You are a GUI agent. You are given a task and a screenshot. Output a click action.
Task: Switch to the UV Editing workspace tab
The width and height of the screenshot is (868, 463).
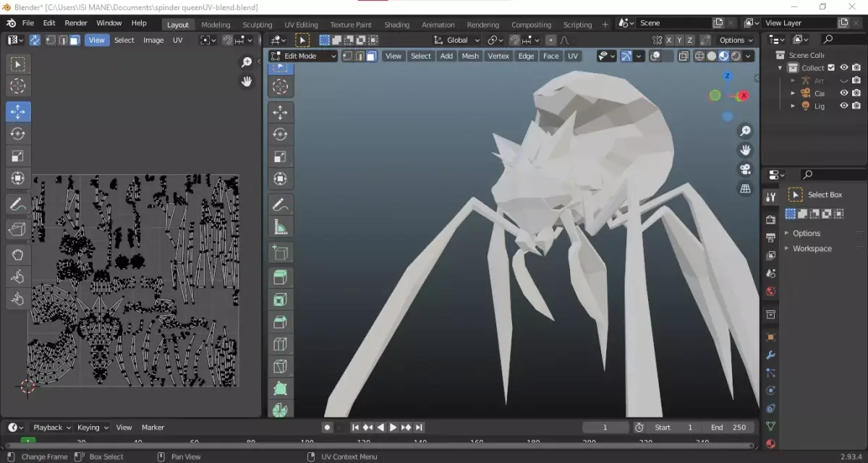[x=301, y=25]
